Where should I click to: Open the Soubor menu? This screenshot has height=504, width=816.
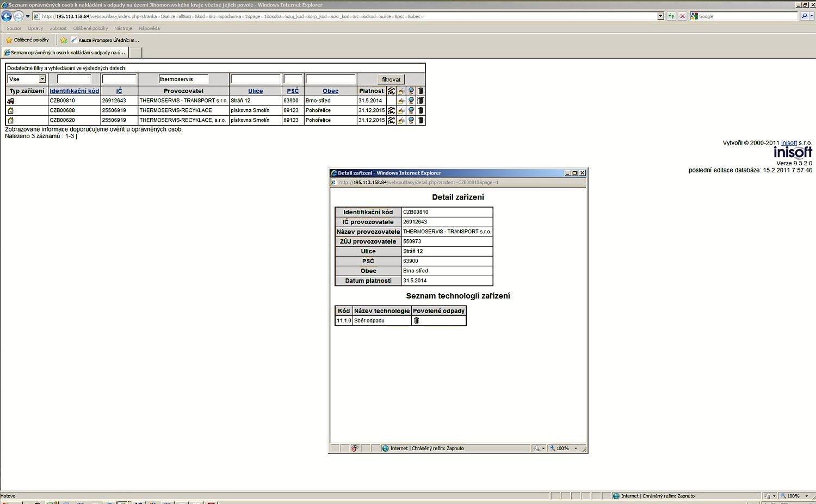(x=14, y=28)
